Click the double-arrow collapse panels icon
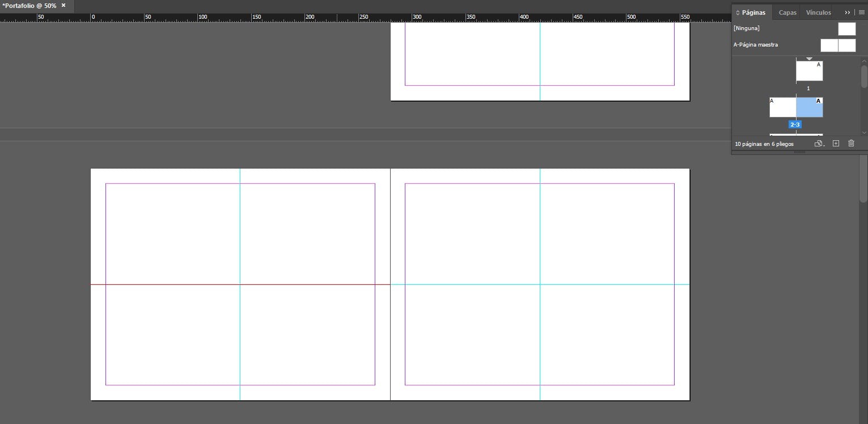Screen dimensions: 868x424 (848, 12)
